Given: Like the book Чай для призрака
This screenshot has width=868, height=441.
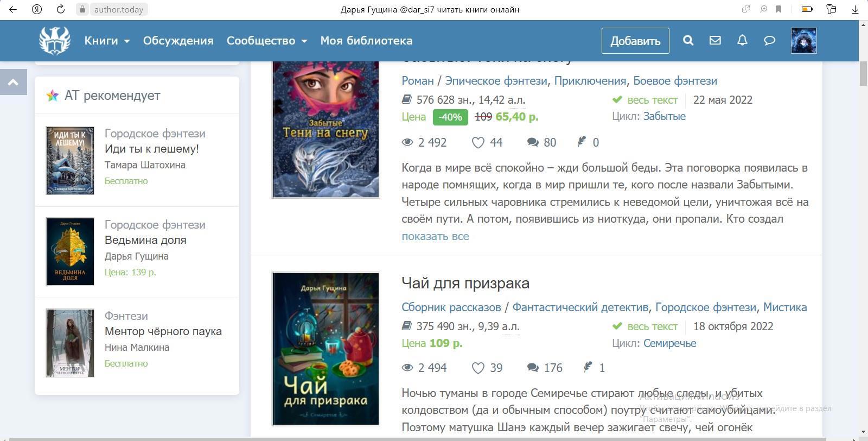Looking at the screenshot, I should click(478, 368).
